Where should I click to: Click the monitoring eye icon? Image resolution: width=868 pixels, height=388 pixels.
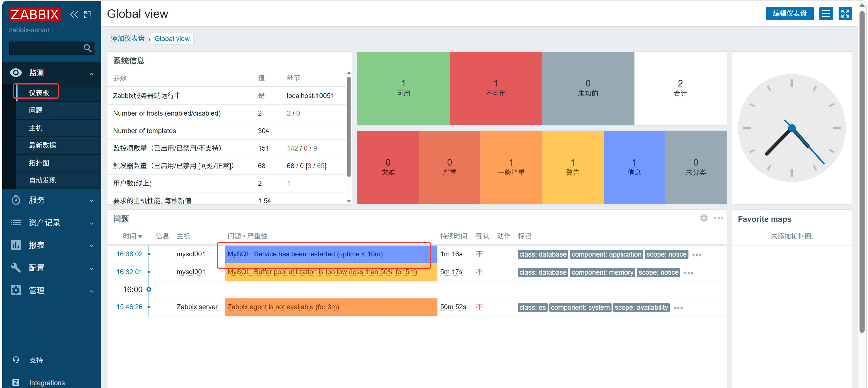(16, 73)
